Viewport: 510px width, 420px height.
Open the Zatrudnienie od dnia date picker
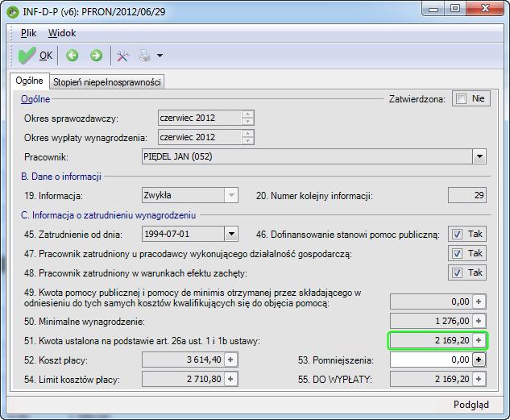[231, 234]
